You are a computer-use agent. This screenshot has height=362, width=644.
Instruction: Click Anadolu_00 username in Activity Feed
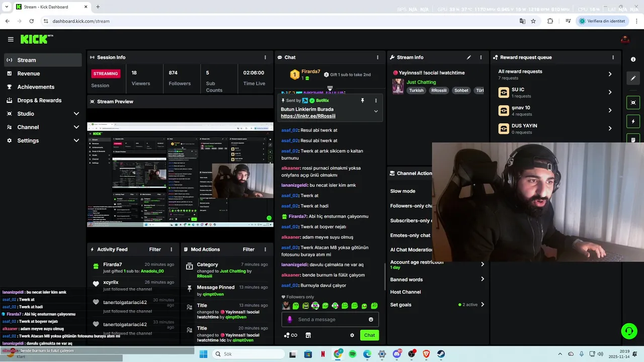152,271
